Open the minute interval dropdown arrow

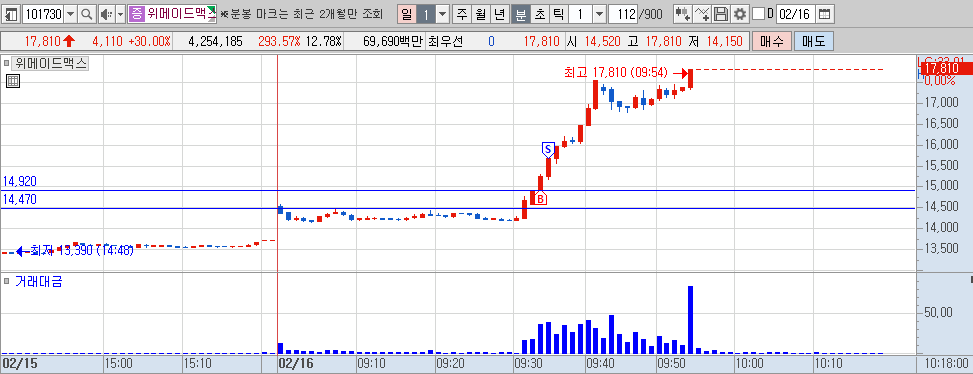(599, 14)
